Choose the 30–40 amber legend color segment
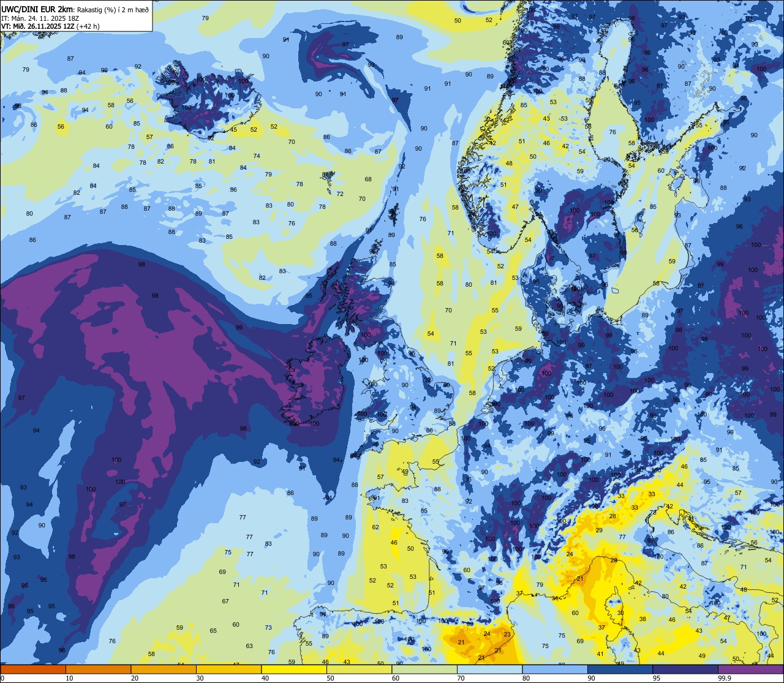784x683 pixels. 228,669
